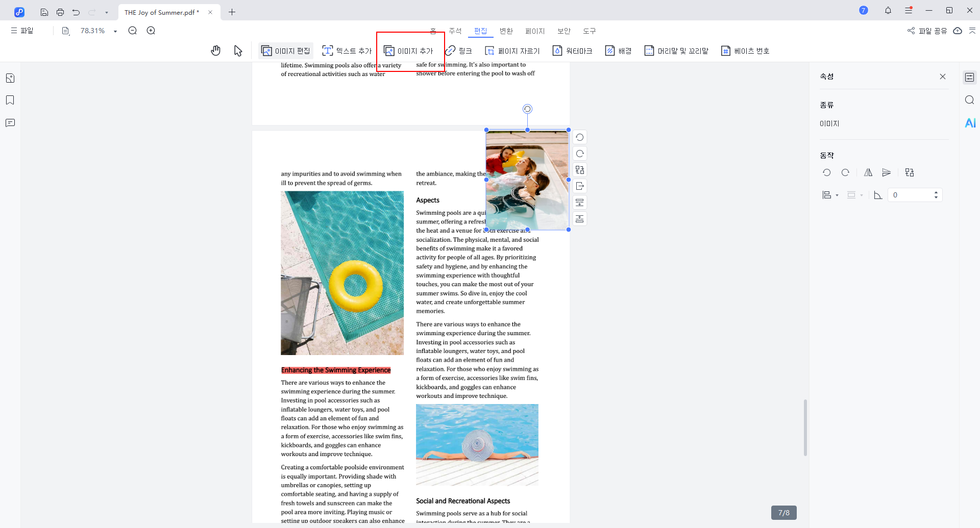980x528 pixels.
Task: Open the notifications bell
Action: 888,10
